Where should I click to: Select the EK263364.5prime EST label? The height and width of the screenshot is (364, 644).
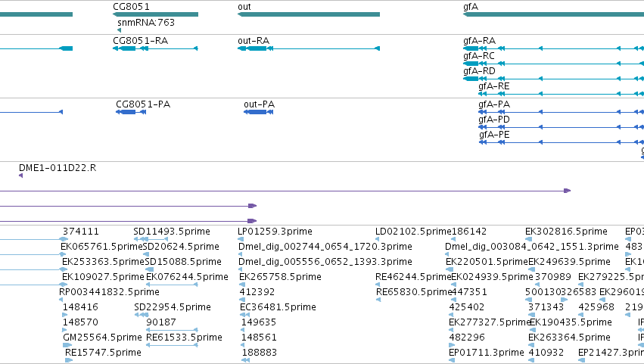point(569,338)
